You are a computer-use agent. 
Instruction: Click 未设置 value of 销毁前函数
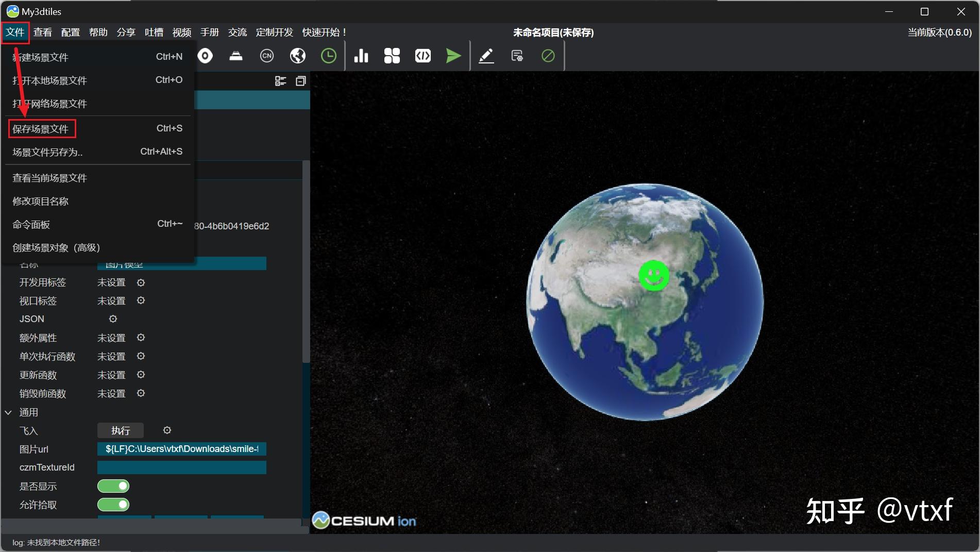pos(111,393)
